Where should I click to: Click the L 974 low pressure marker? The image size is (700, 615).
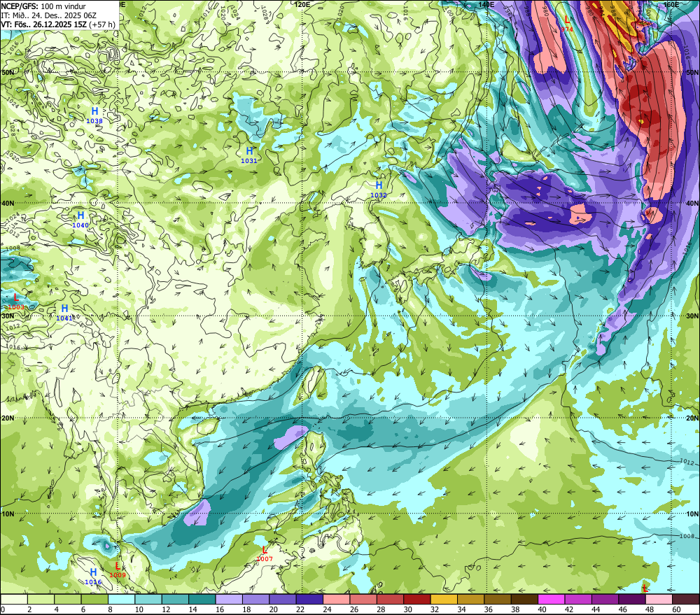click(x=567, y=24)
